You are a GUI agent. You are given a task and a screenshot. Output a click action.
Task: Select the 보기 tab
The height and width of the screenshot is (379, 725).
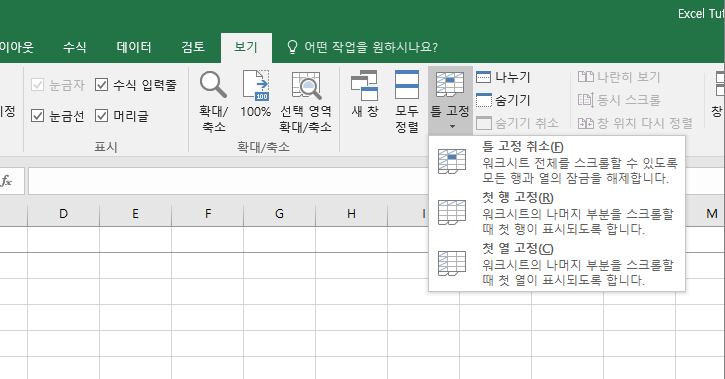[x=246, y=47]
